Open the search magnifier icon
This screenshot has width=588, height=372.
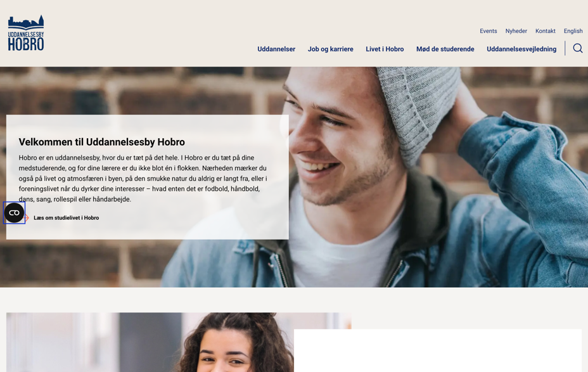click(577, 48)
